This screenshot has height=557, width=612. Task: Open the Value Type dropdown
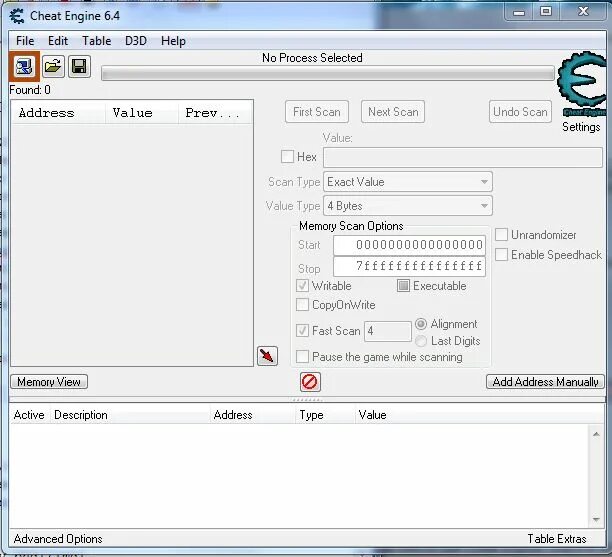(408, 206)
